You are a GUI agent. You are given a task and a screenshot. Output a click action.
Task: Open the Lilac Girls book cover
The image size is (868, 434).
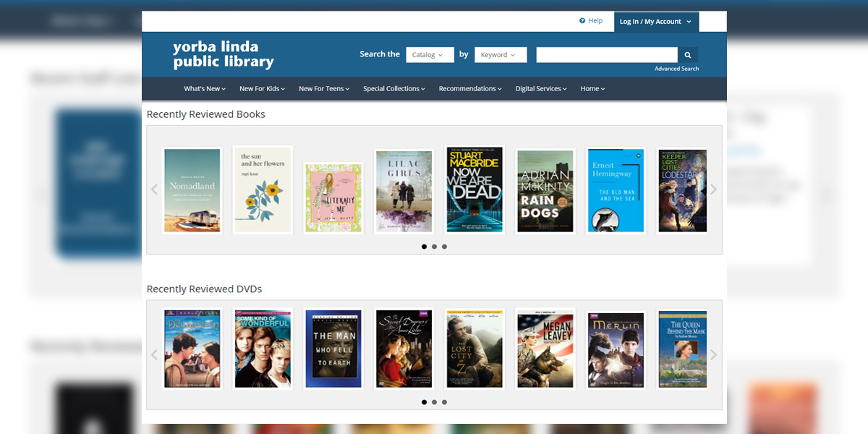(x=404, y=191)
